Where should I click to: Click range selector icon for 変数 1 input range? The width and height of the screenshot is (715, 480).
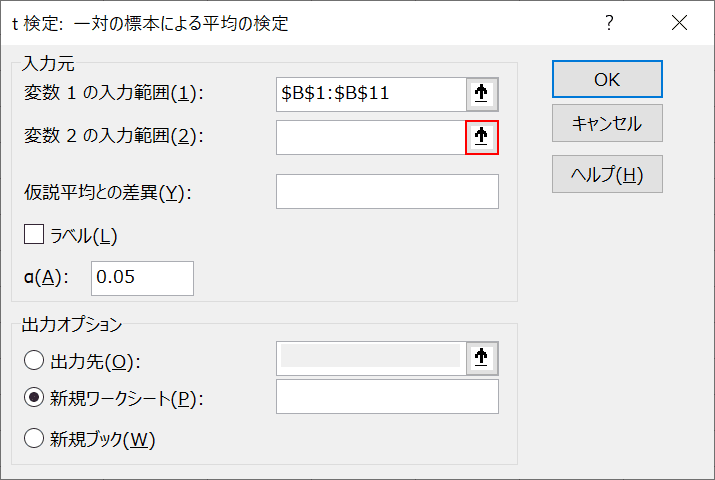coord(482,94)
